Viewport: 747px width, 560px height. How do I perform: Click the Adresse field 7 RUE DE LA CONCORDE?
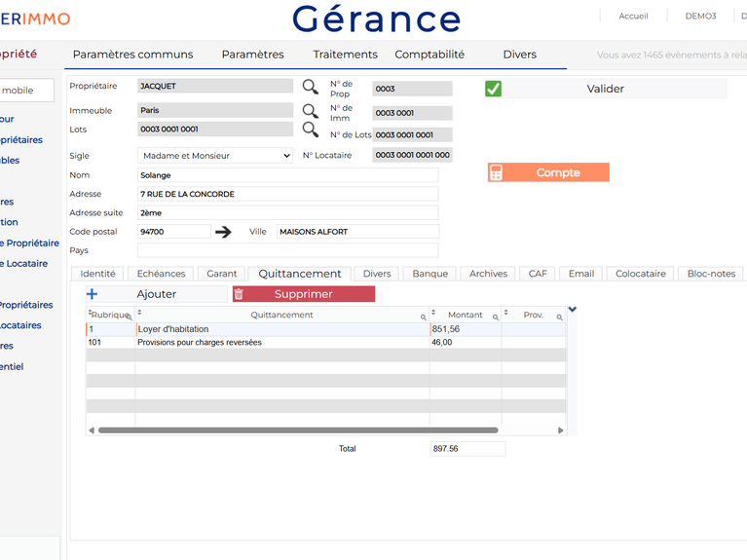click(x=287, y=194)
